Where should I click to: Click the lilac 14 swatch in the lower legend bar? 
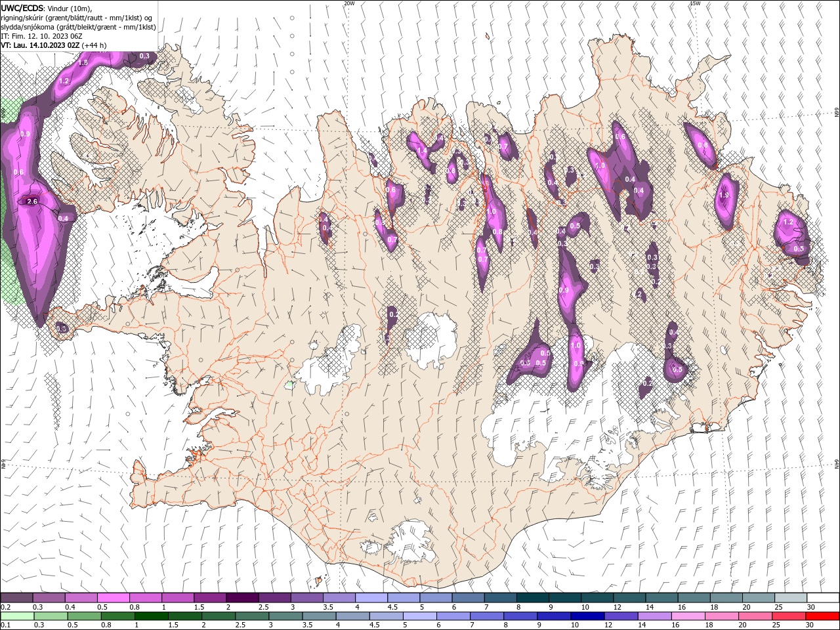click(x=654, y=616)
